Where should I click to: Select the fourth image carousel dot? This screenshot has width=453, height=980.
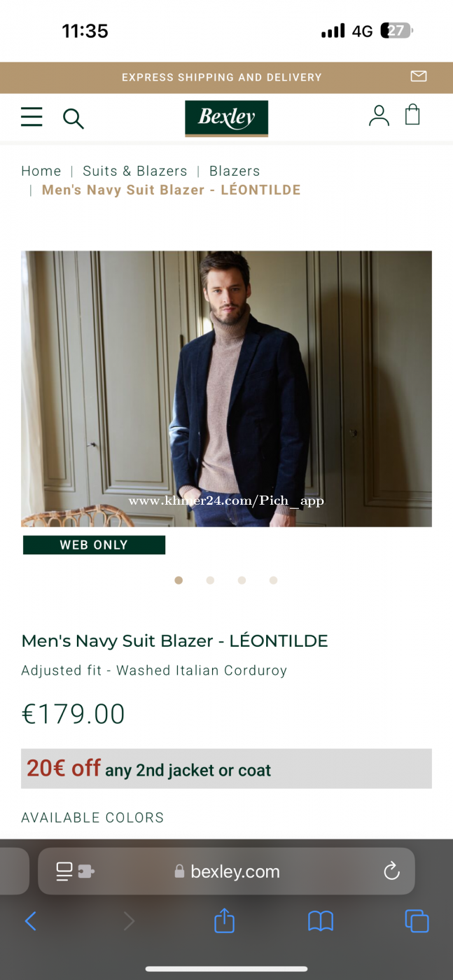pyautogui.click(x=273, y=580)
